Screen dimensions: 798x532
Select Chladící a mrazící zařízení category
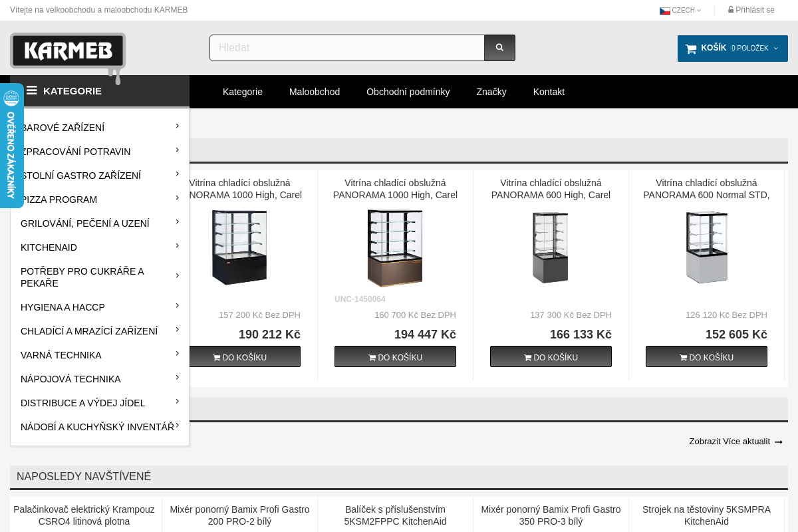(89, 331)
